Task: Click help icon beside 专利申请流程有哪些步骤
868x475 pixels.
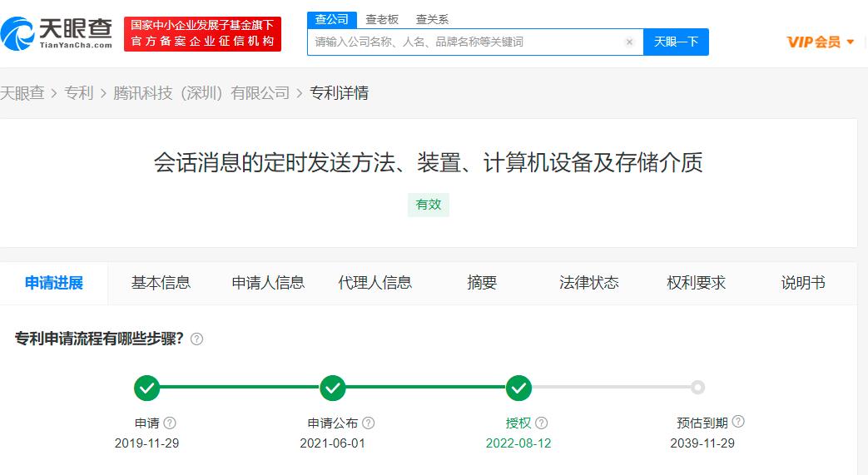Action: tap(196, 339)
